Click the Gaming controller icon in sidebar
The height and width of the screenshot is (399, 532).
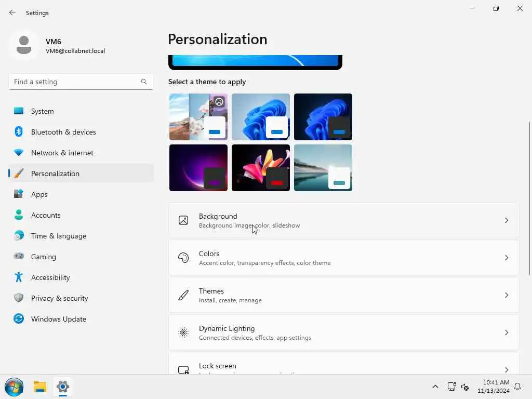coord(19,256)
